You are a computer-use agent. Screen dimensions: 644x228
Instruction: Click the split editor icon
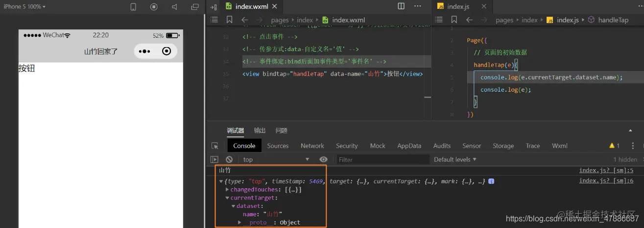(401, 6)
